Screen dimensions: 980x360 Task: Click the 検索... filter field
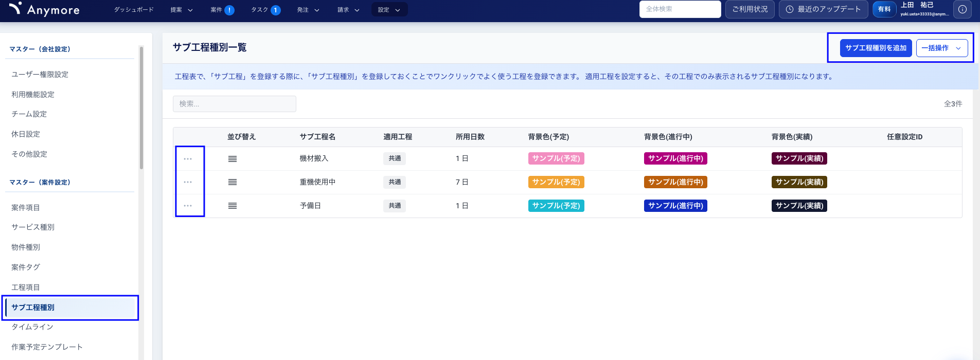click(235, 104)
